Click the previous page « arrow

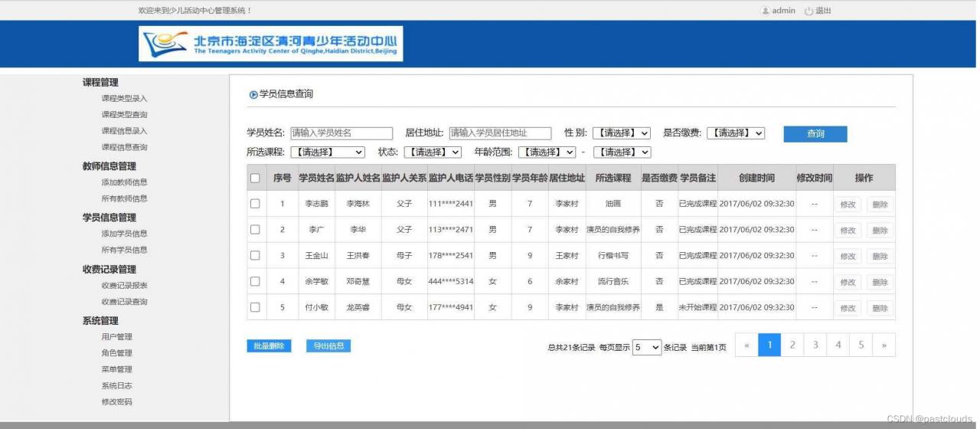(x=746, y=345)
